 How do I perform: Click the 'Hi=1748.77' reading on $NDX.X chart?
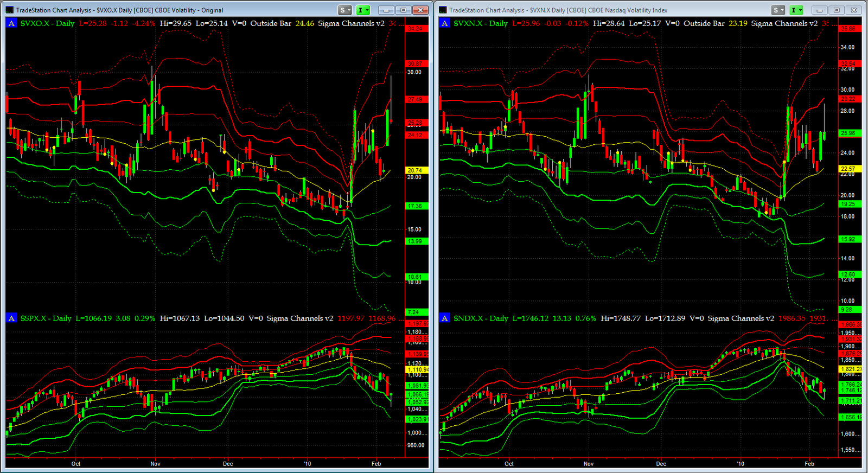(621, 318)
